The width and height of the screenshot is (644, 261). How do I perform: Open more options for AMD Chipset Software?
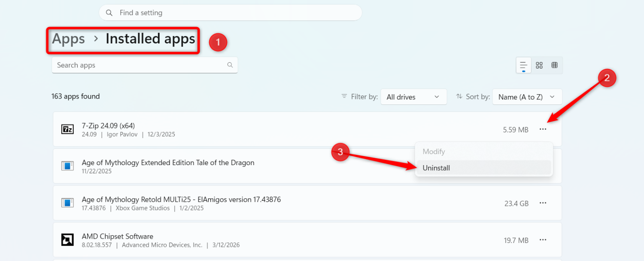(543, 240)
